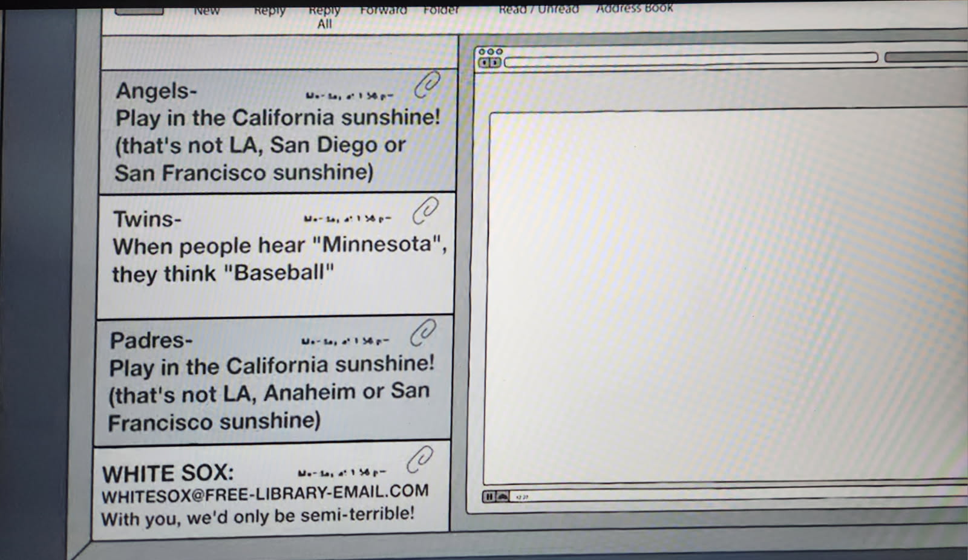Open the "Twins-" email message

pyautogui.click(x=276, y=255)
